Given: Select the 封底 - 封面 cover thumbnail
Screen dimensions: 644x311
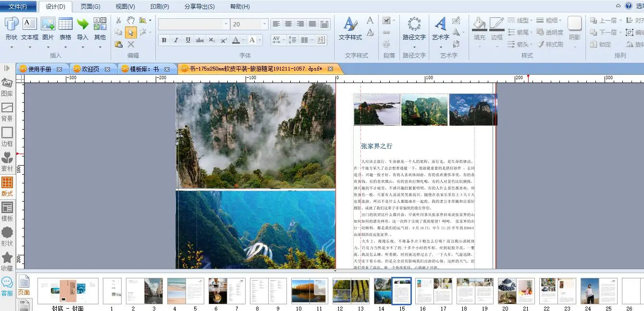Looking at the screenshot, I should click(x=68, y=291).
